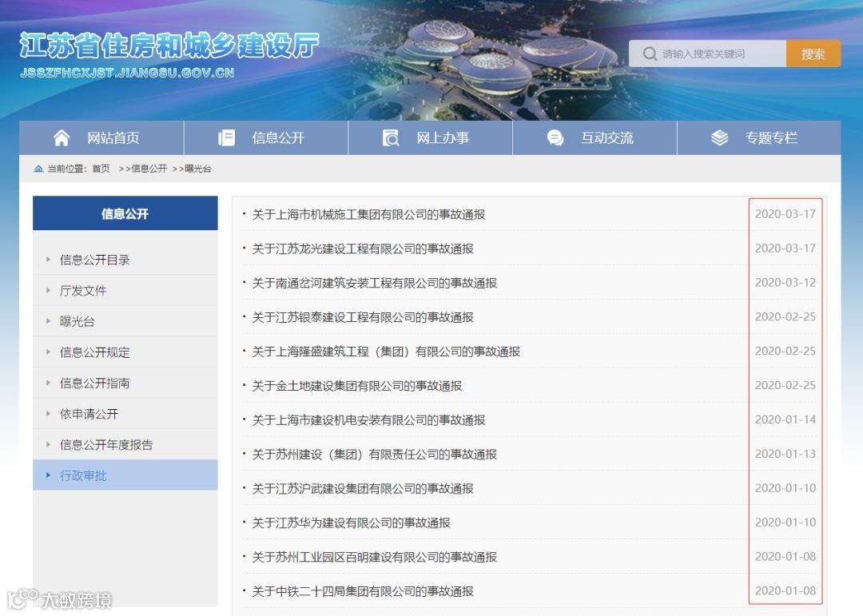Open 关于江苏银泰建设工程有限公司的事故通报
Screen dimensions: 863x616
(363, 317)
